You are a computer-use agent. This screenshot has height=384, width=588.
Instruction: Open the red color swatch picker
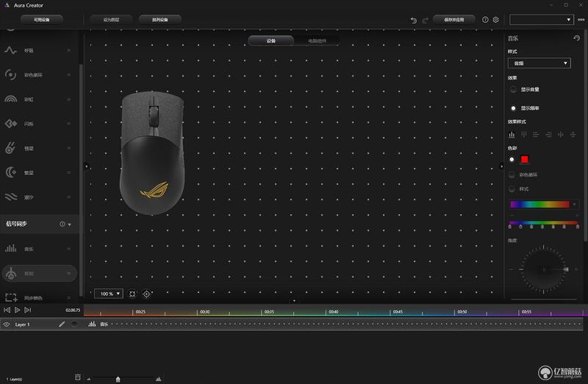point(525,160)
